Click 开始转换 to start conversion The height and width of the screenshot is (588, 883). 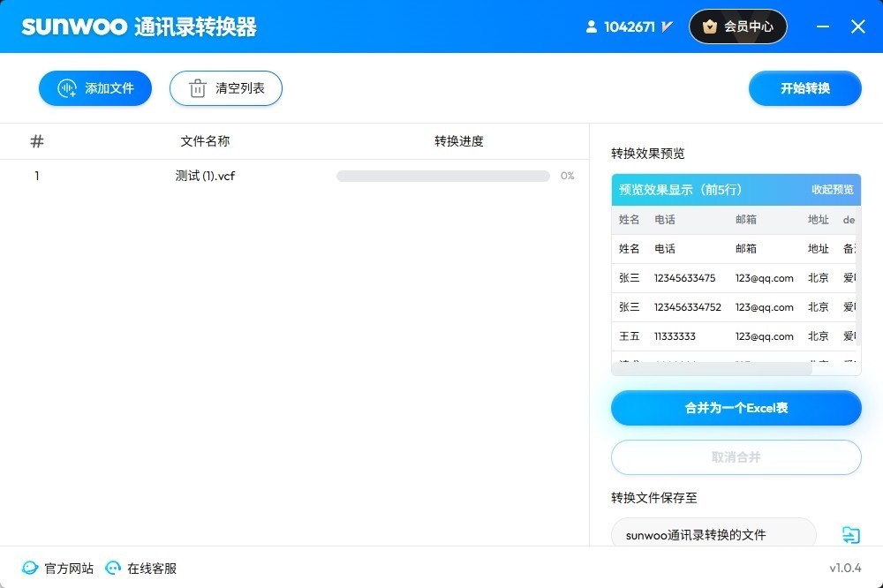click(x=804, y=88)
